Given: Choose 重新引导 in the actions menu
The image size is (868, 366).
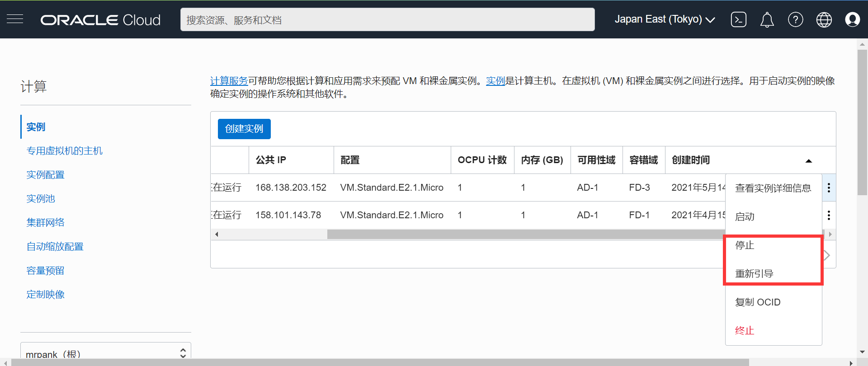Looking at the screenshot, I should tap(773, 273).
